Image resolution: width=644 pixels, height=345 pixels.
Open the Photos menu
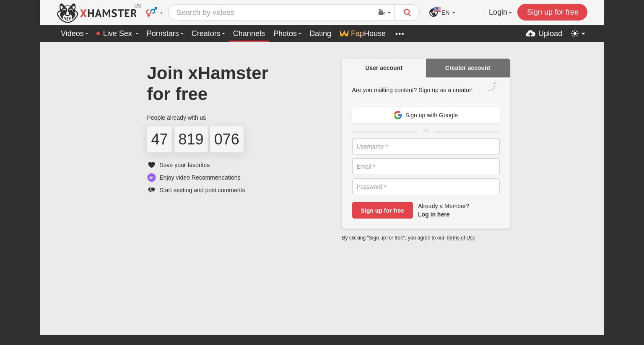287,33
